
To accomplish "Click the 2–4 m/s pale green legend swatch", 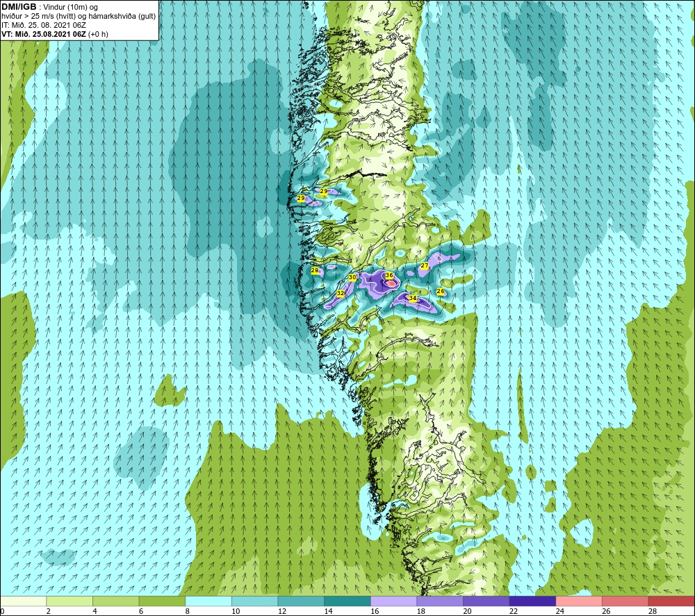I will tap(69, 601).
